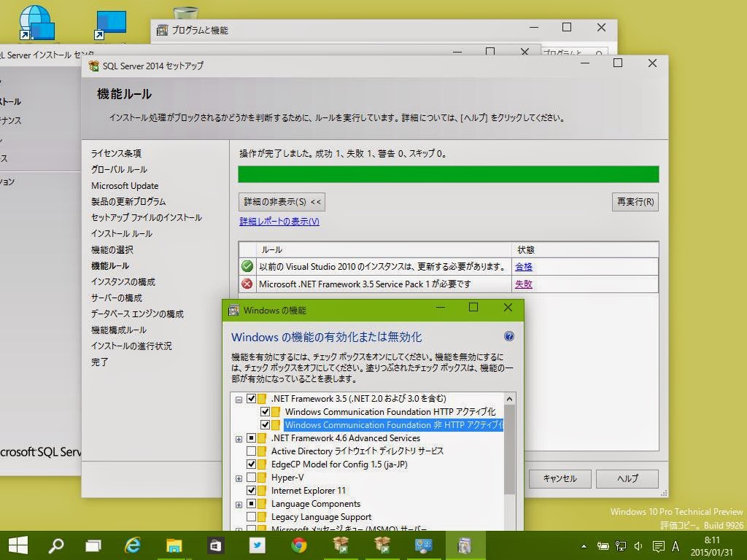Open Control Panel taskbar icon

point(423,545)
